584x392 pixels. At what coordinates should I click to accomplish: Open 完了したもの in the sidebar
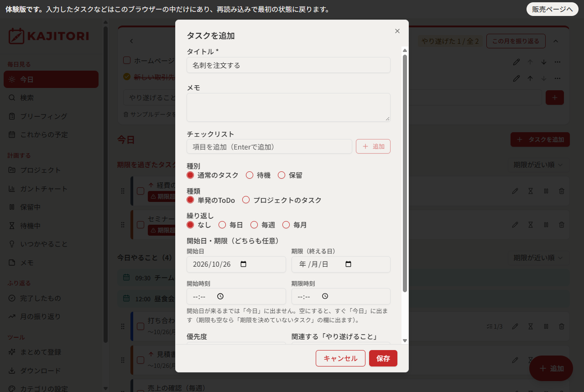pos(51,298)
